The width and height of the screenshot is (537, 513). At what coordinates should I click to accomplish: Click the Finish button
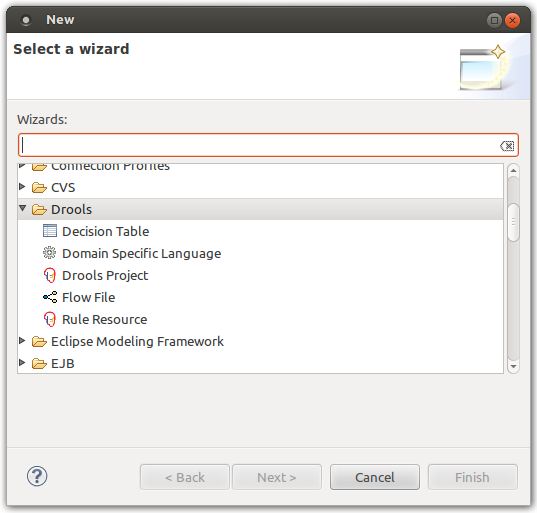pos(472,477)
